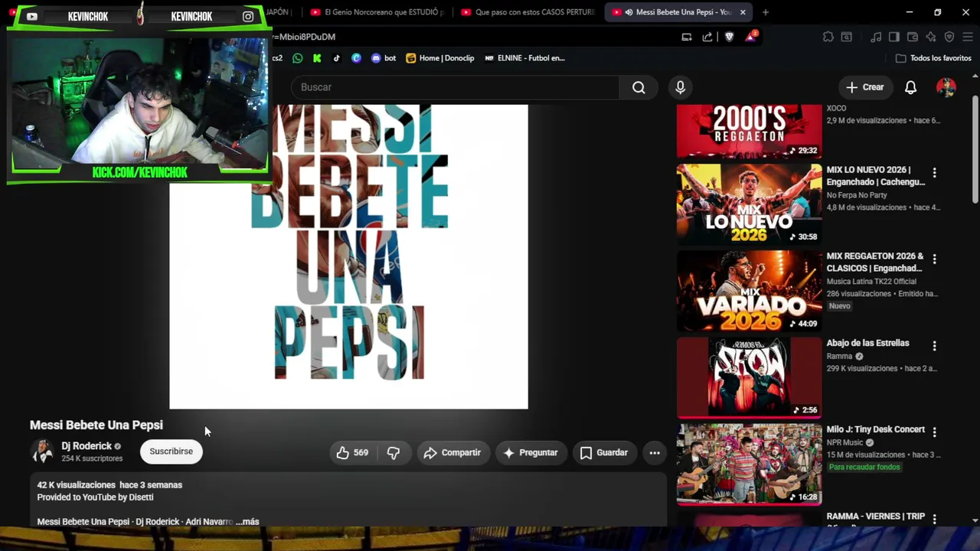Viewport: 980px width, 551px height.
Task: Like the video with 569 likes
Action: click(352, 452)
